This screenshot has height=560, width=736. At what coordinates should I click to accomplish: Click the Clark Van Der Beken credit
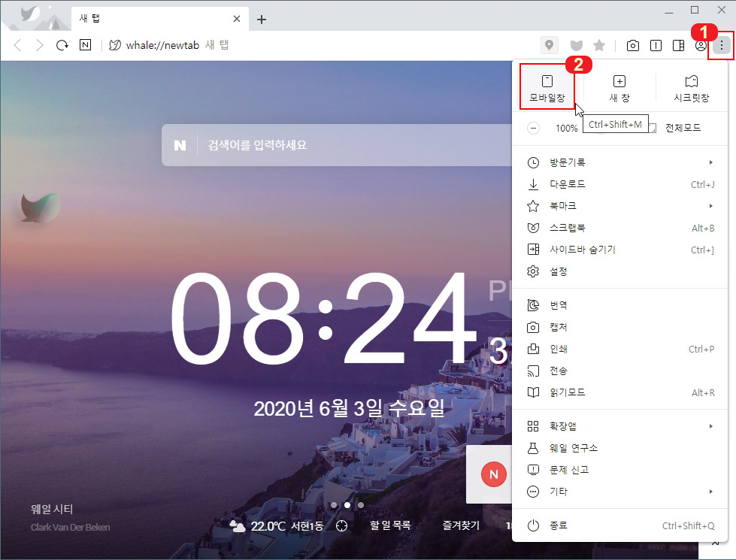[71, 527]
